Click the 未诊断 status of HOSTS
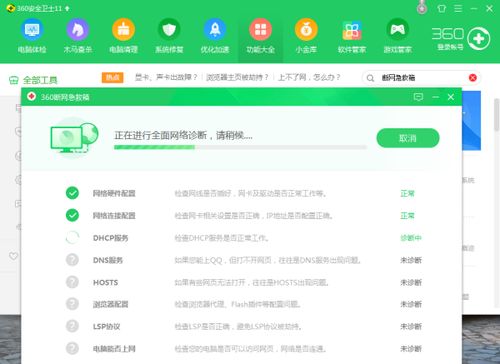Screen dimensions: 500x364 [411, 282]
